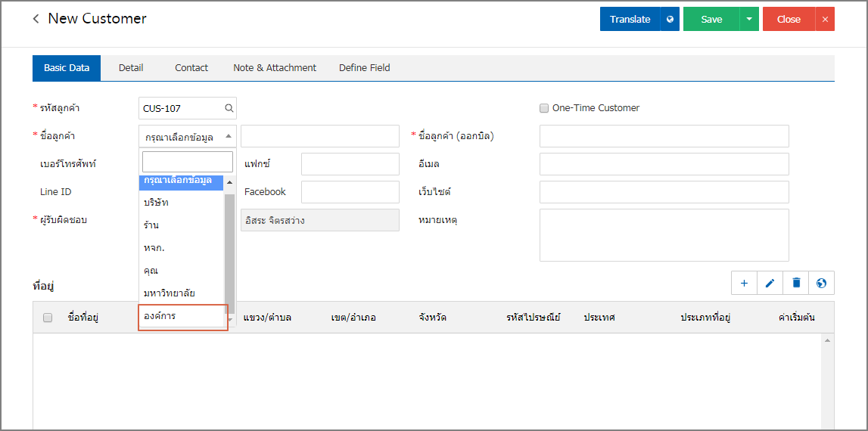Choose กรุณาเลือกข้อมูล option in list
Image resolution: width=868 pixels, height=431 pixels.
181,182
